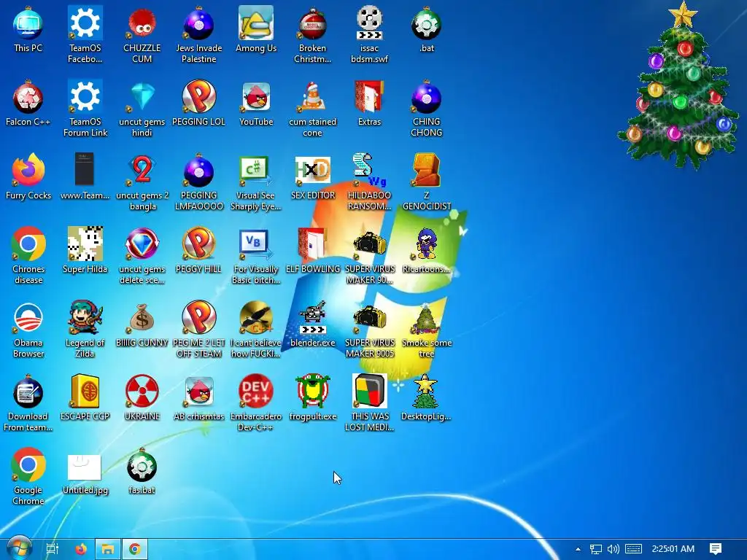The width and height of the screenshot is (747, 560).
Task: Select the uncut gems delete sce... icon
Action: [x=142, y=244]
